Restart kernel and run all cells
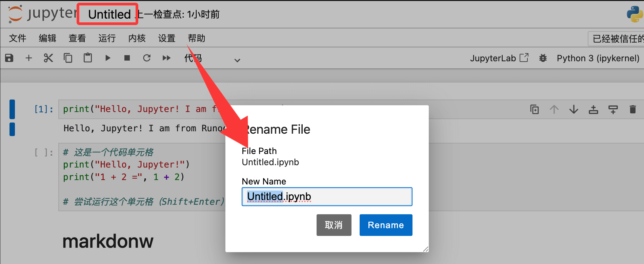Image resolution: width=644 pixels, height=264 pixels. 166,58
